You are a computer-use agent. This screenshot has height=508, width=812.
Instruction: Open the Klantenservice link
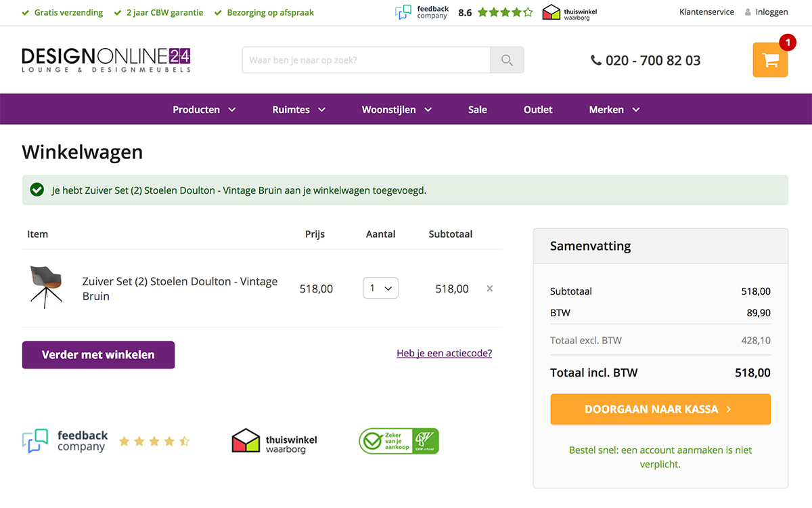tap(706, 12)
